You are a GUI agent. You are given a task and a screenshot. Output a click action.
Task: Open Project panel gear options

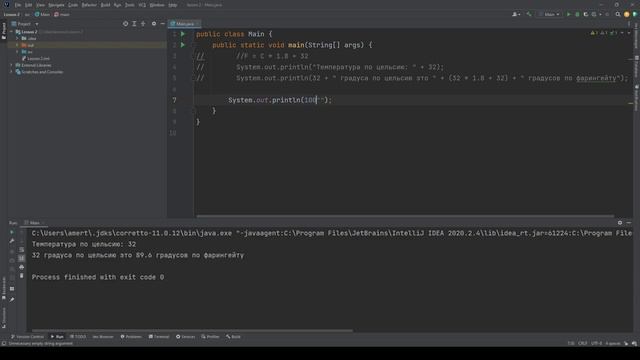tap(154, 24)
